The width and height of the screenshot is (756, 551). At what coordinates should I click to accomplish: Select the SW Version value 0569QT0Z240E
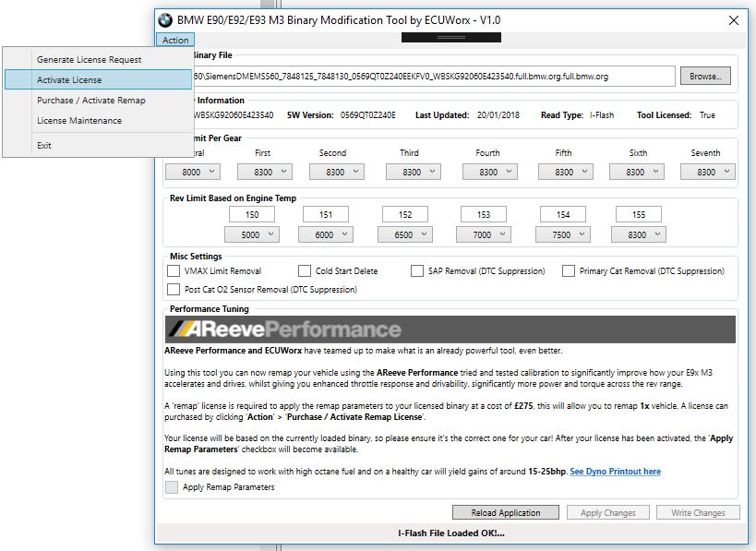tap(367, 115)
